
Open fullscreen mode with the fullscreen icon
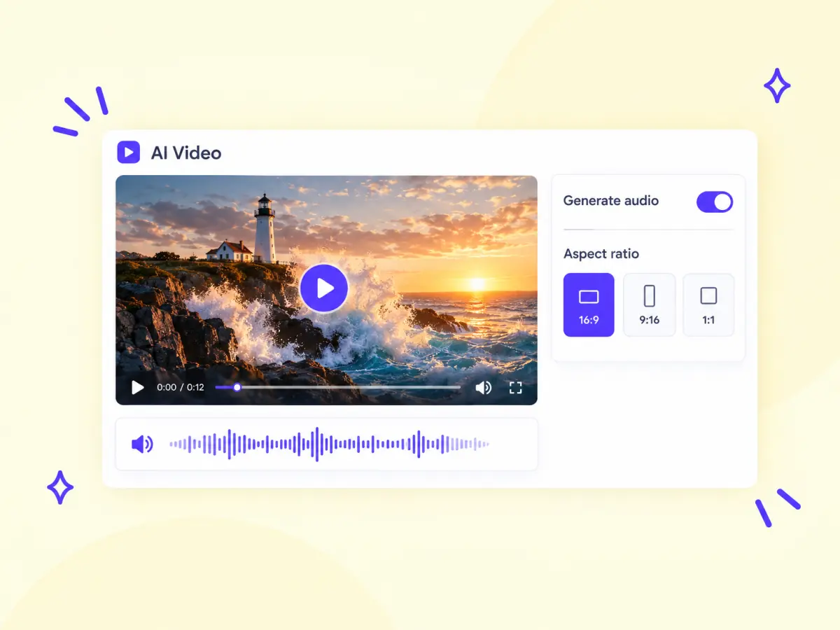[x=516, y=387]
